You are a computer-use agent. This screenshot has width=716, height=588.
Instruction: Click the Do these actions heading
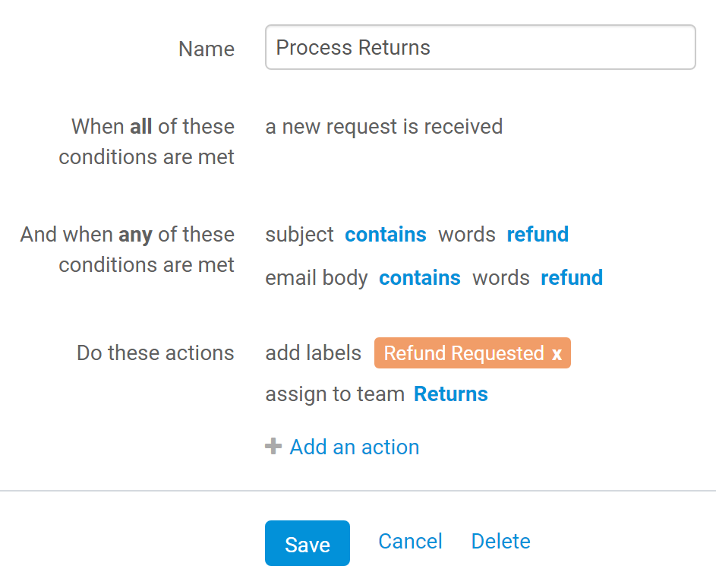click(155, 353)
